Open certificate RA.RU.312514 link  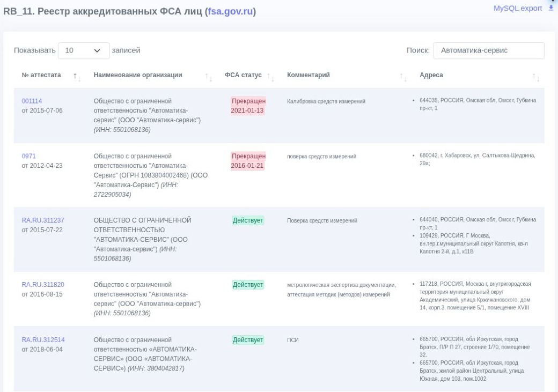click(x=43, y=339)
